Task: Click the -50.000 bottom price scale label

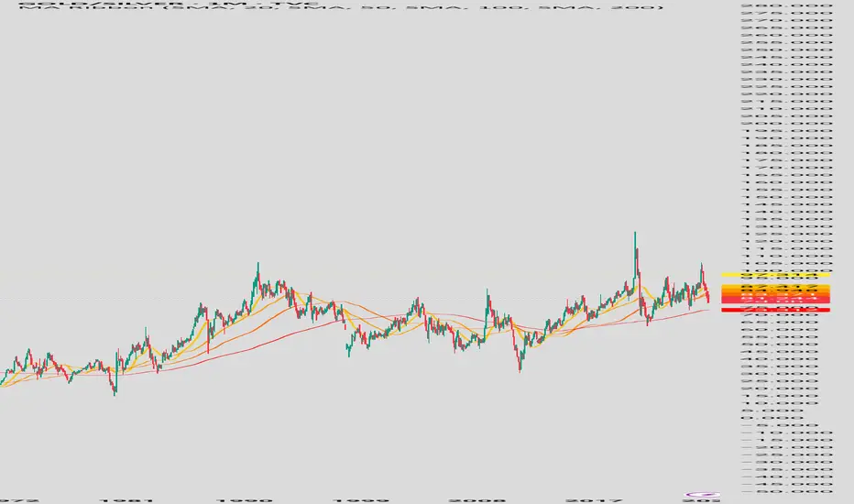Action: pos(787,491)
